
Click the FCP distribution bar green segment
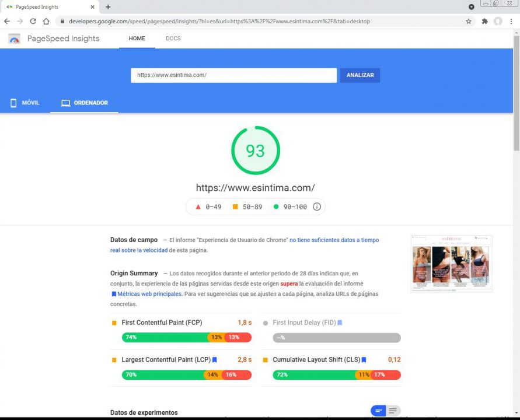[x=165, y=338]
